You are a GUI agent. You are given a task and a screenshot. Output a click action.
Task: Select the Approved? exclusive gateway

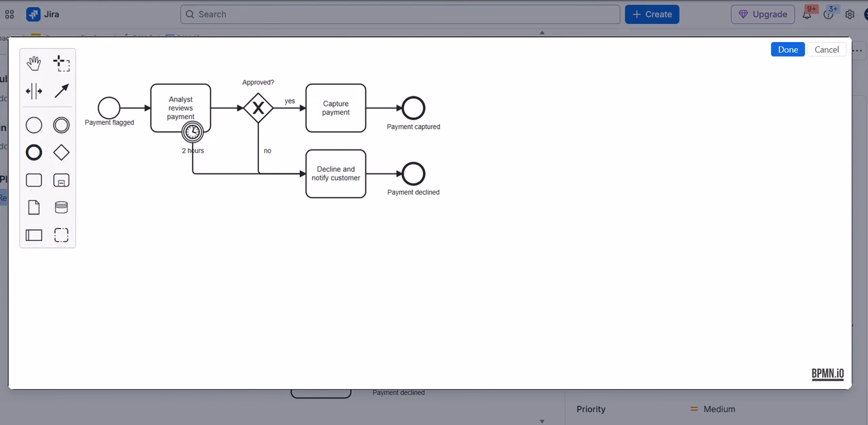(258, 108)
